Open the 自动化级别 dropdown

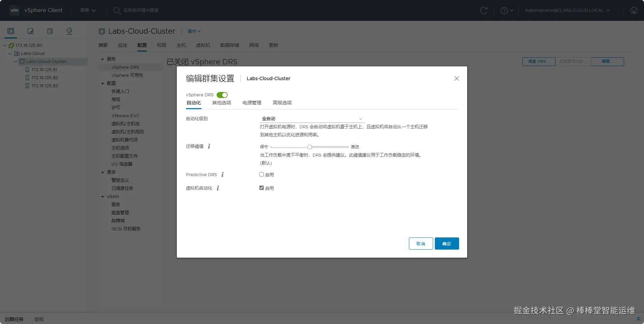[x=312, y=119]
